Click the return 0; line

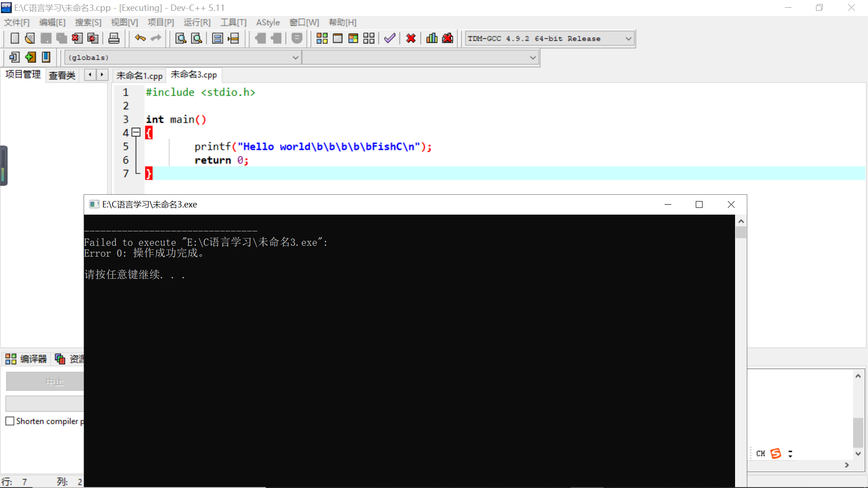(x=222, y=160)
